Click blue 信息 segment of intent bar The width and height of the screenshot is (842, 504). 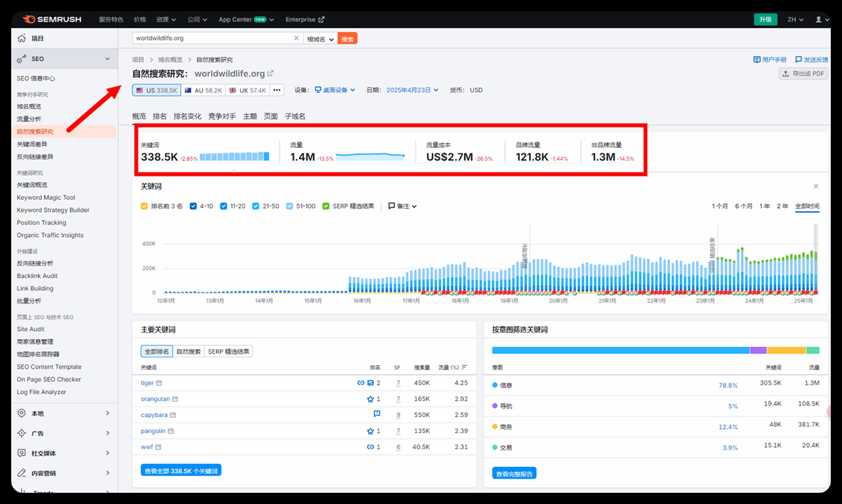point(621,350)
